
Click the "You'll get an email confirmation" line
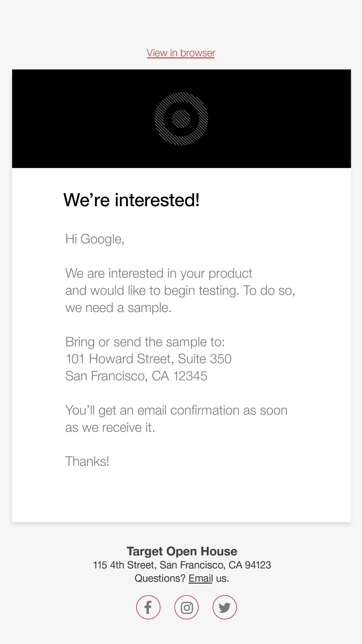coord(176,410)
